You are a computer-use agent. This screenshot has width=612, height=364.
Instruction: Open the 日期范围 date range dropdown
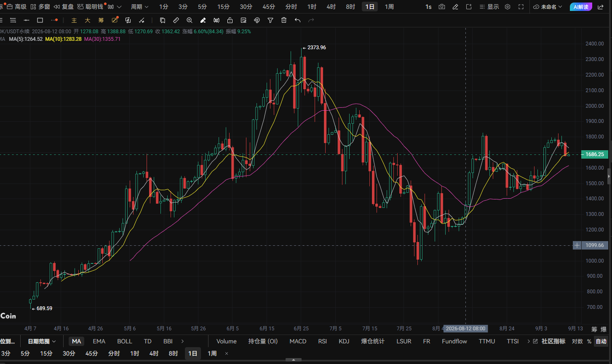[x=42, y=341]
